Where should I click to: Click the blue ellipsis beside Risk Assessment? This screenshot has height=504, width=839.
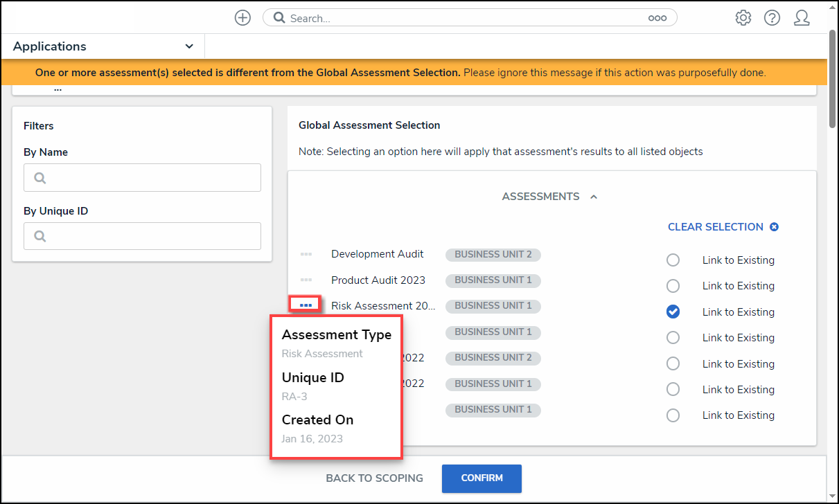pos(306,305)
